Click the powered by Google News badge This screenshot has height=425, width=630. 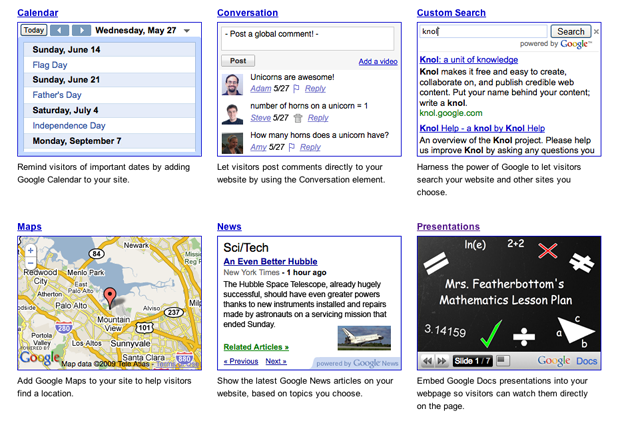click(x=357, y=363)
